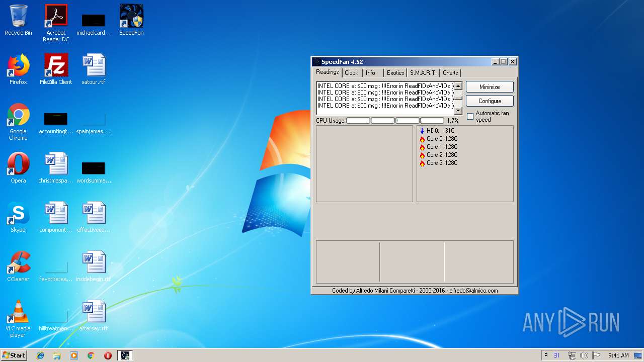Select the component... document icon
This screenshot has width=644, height=362.
56,217
